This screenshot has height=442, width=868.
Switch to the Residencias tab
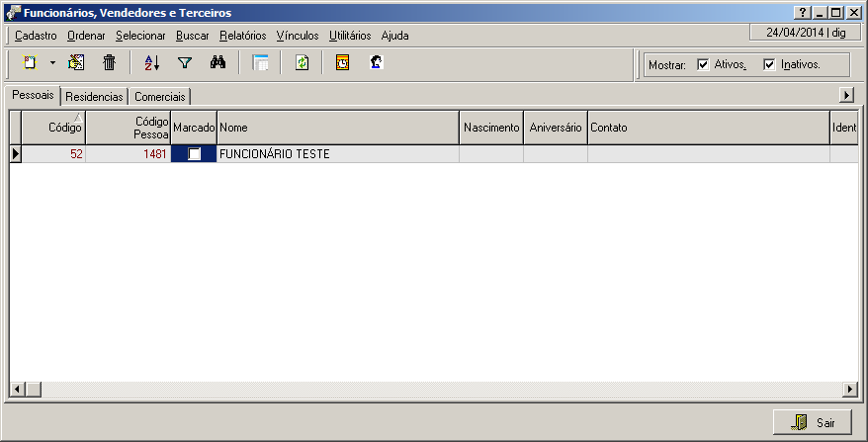(94, 97)
